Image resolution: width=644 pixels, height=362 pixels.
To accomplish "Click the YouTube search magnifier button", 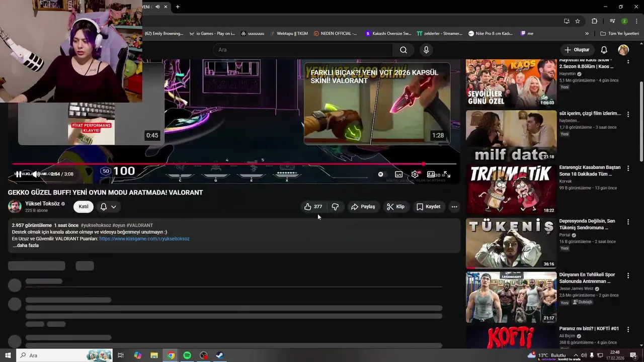I will coord(404,50).
